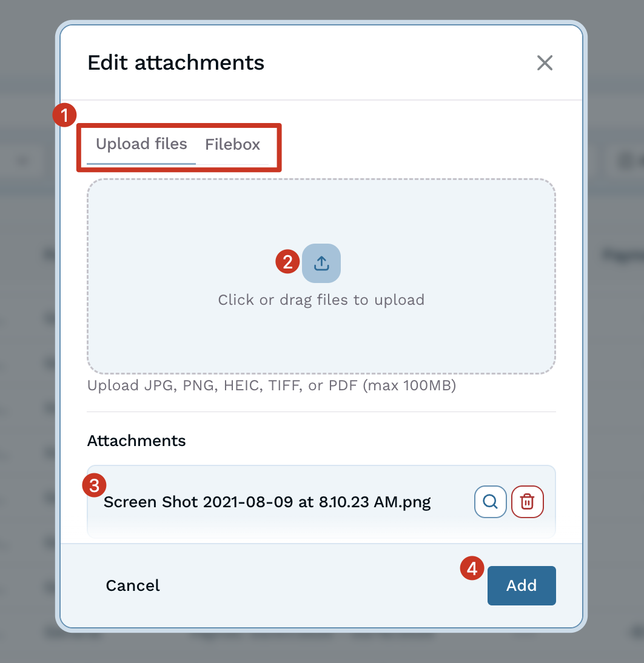Click the 'Click or drag files to upload' text
This screenshot has width=644, height=663.
pyautogui.click(x=321, y=299)
